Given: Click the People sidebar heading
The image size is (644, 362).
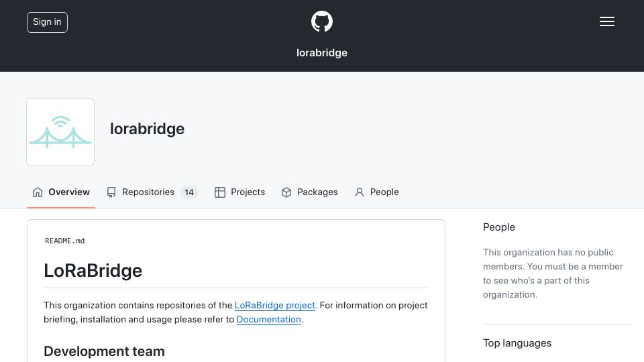Looking at the screenshot, I should [x=499, y=227].
